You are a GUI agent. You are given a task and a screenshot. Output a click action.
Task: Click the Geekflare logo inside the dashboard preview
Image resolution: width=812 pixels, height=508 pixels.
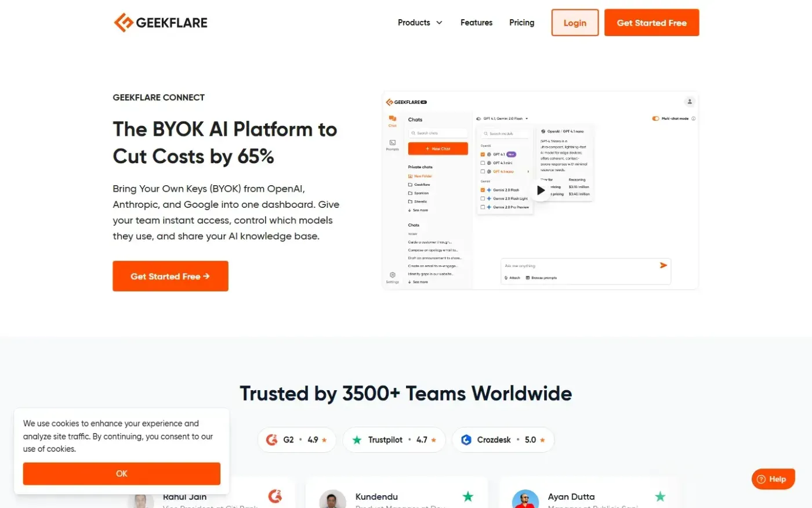point(407,102)
